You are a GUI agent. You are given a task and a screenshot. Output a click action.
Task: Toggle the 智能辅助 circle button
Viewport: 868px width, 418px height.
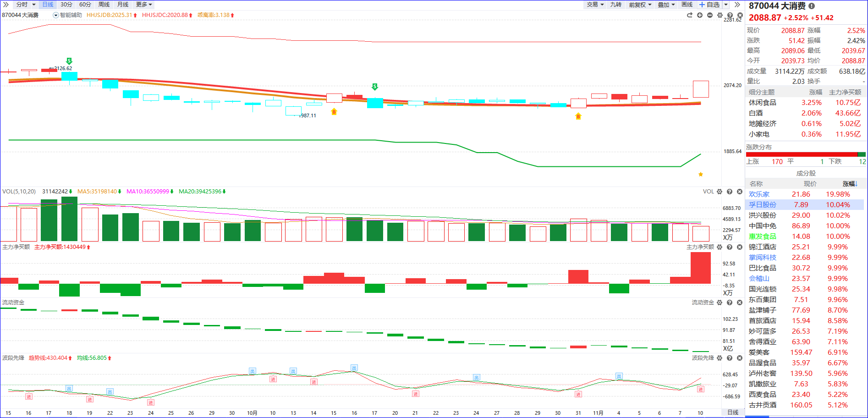pyautogui.click(x=56, y=15)
